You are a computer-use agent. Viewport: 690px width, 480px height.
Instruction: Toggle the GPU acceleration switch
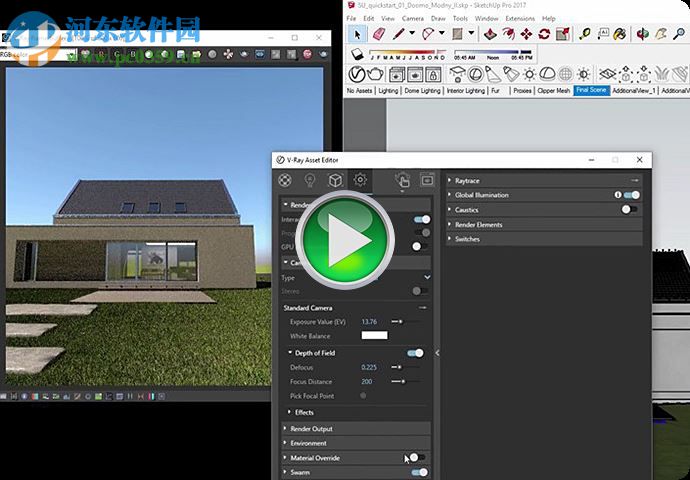pos(419,246)
